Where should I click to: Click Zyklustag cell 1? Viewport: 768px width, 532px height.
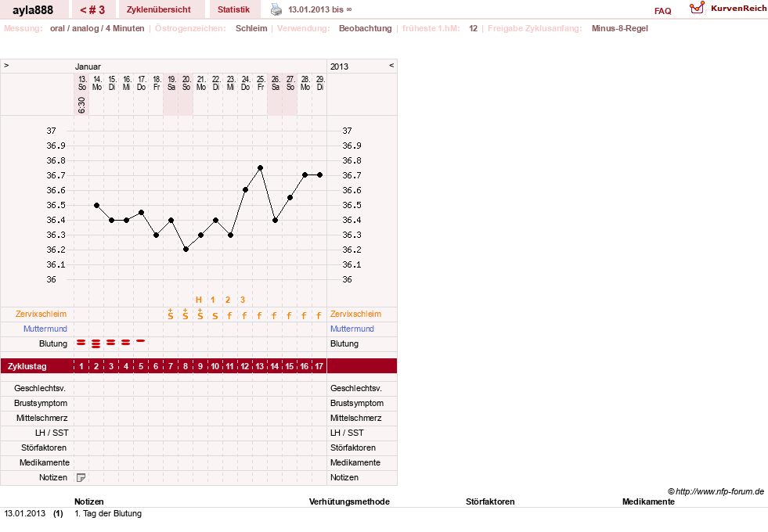pyautogui.click(x=81, y=366)
